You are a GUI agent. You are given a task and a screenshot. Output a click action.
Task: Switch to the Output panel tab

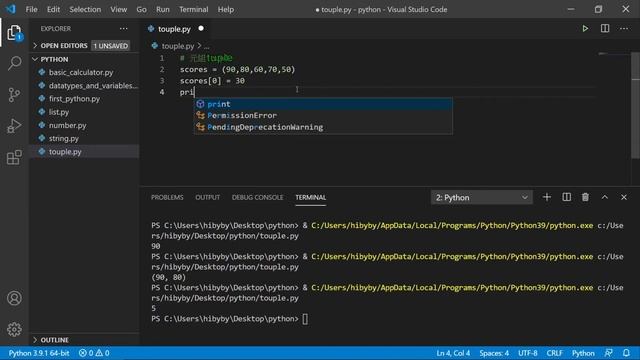[207, 198]
